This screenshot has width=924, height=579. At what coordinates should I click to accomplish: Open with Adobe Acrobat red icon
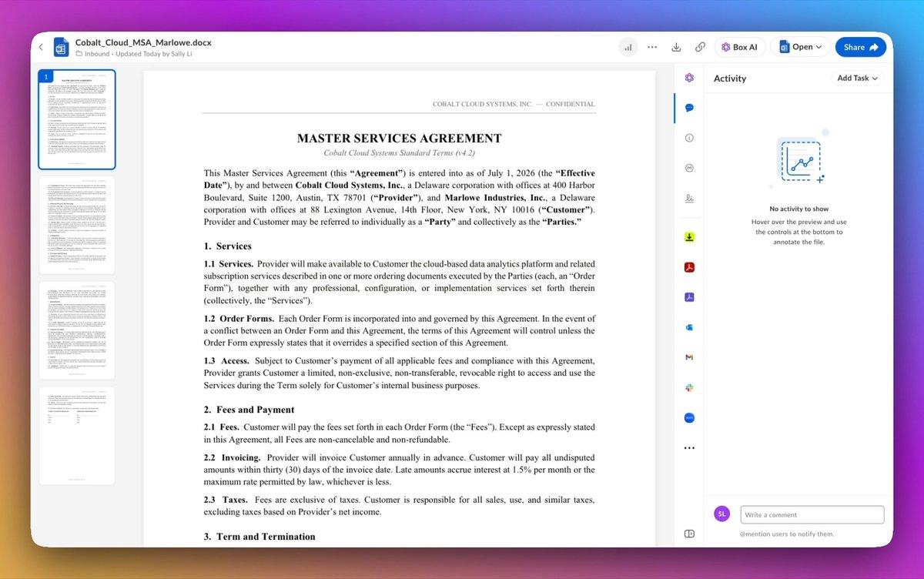pos(690,267)
